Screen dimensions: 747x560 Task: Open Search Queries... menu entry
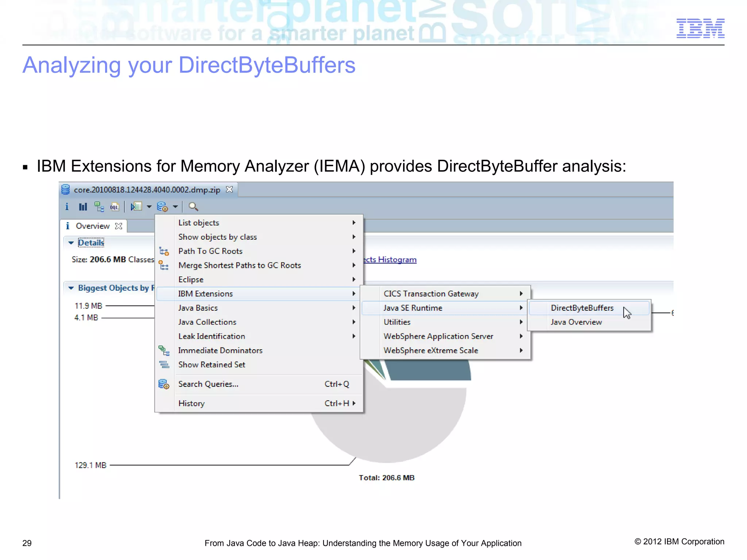pos(259,384)
